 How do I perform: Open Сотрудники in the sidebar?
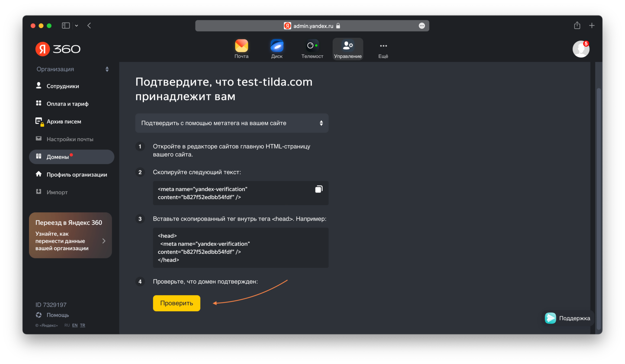(62, 86)
